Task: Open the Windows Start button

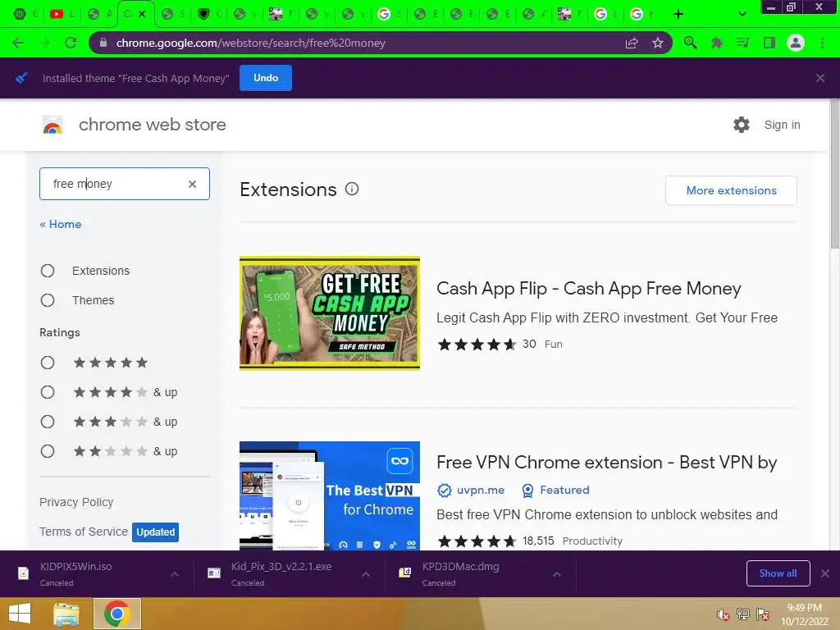Action: tap(20, 614)
